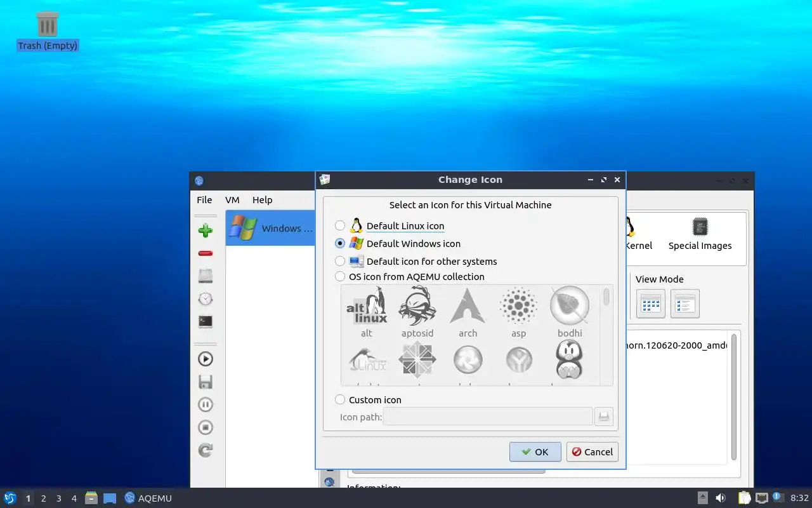
Task: Click the clock icon in AQEMU sidebar
Action: coord(205,299)
